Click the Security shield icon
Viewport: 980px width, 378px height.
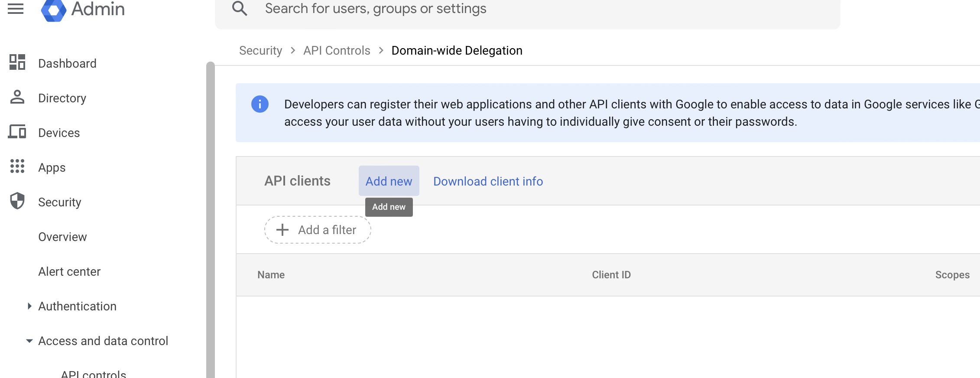(17, 201)
